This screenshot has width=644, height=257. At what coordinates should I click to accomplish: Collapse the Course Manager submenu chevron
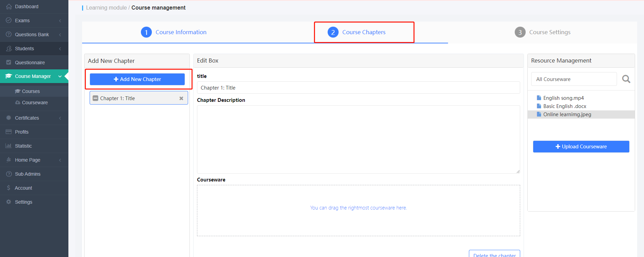tap(60, 76)
